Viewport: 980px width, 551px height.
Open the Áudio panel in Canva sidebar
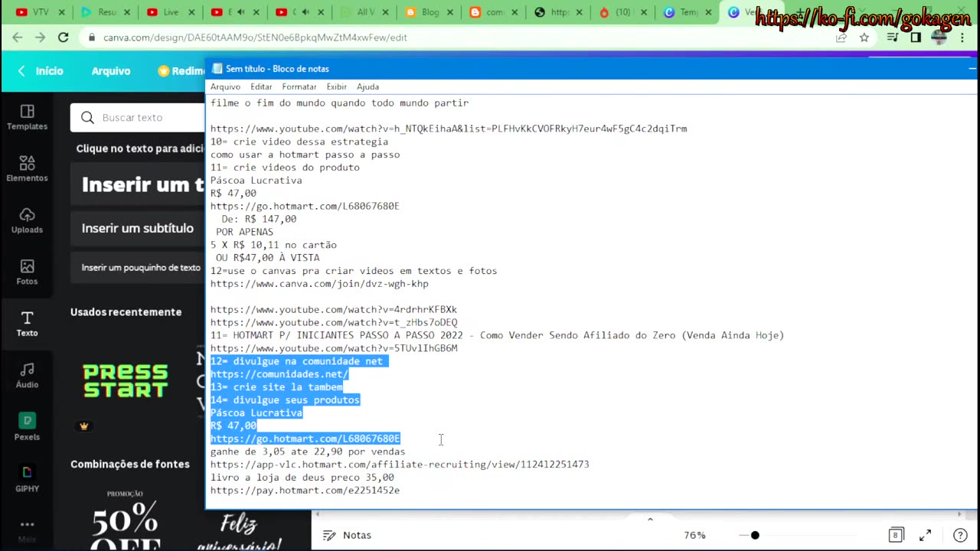pos(27,375)
